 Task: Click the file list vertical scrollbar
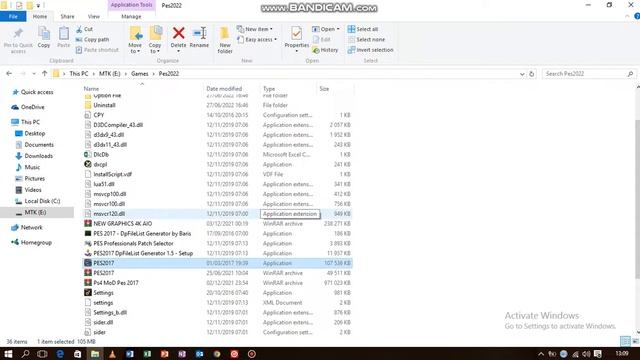638,200
